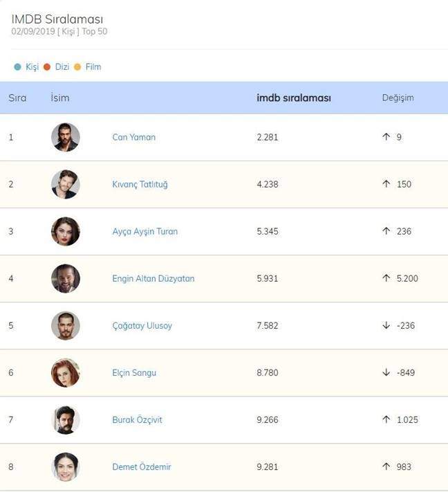The width and height of the screenshot is (448, 492).
Task: Open the Kıvanç Tatlıtuğ name link
Action: pyautogui.click(x=140, y=184)
